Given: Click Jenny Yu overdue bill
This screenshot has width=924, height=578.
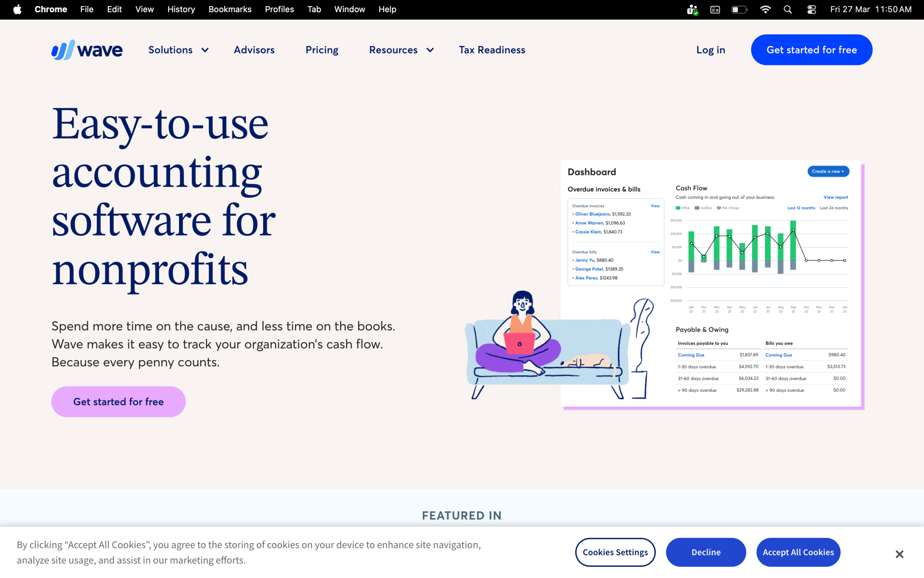Looking at the screenshot, I should (x=585, y=260).
